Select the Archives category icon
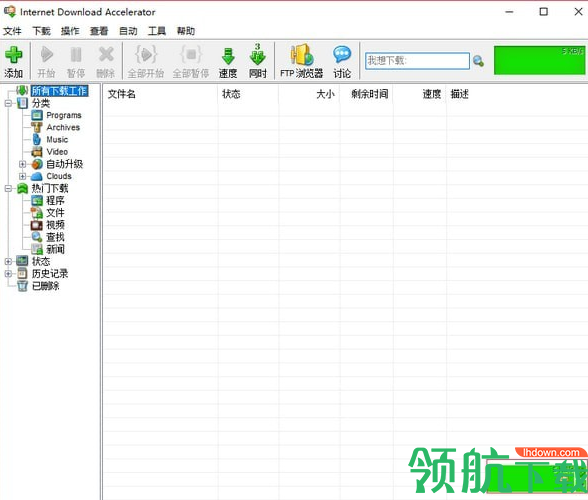The width and height of the screenshot is (588, 500). click(x=37, y=128)
